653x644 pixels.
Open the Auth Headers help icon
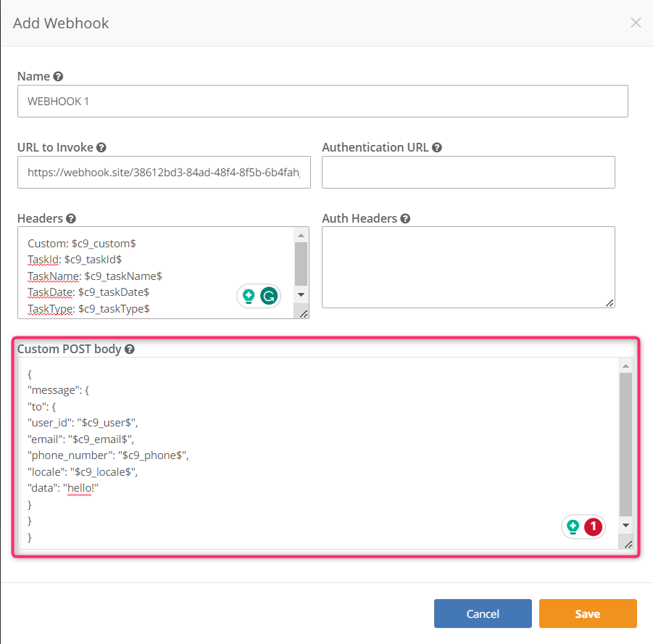click(x=405, y=218)
